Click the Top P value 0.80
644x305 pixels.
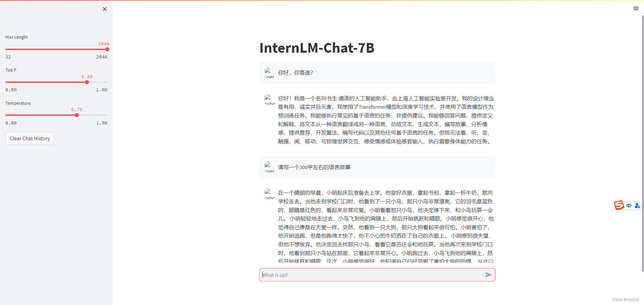[x=87, y=77]
